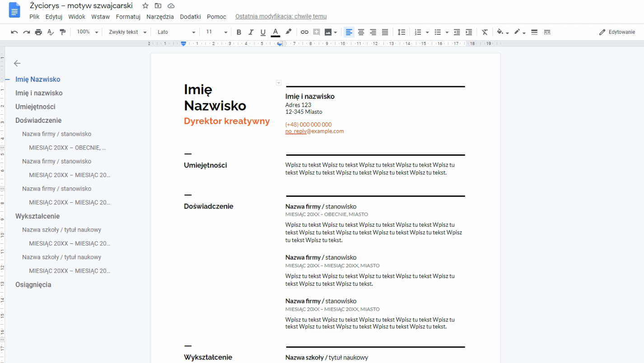Viewport: 644px width, 363px height.
Task: Toggle italic text style
Action: 251,32
